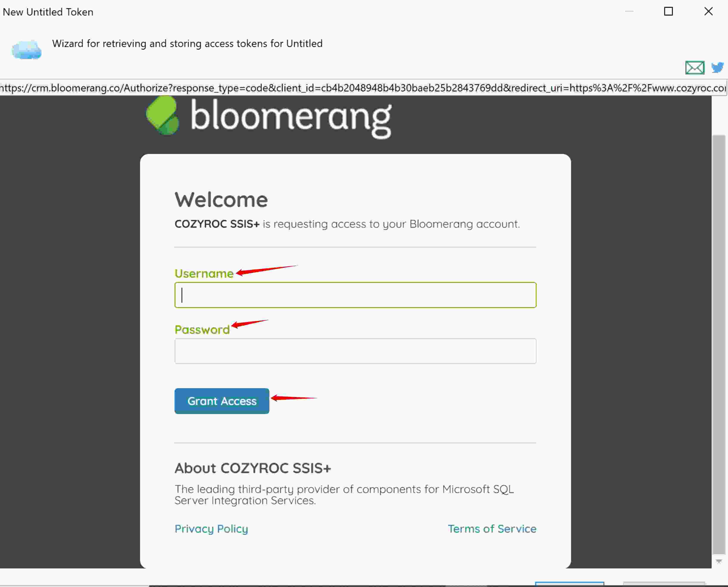Click the scrollbar down arrow
728x587 pixels.
[x=719, y=561]
